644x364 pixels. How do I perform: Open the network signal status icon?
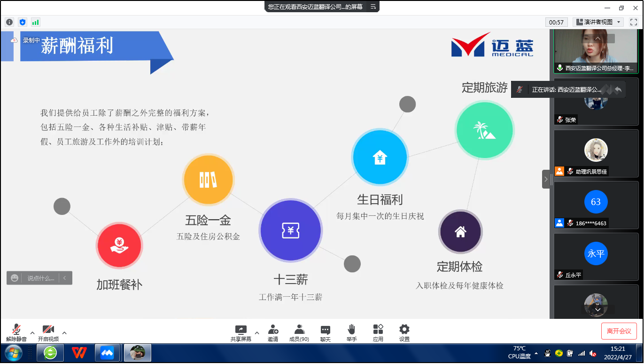coord(36,22)
